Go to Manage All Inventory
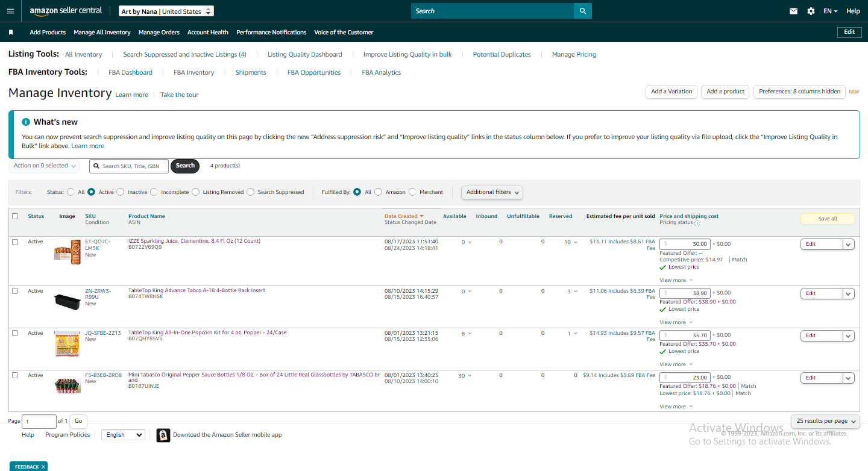Image resolution: width=868 pixels, height=471 pixels. (102, 33)
